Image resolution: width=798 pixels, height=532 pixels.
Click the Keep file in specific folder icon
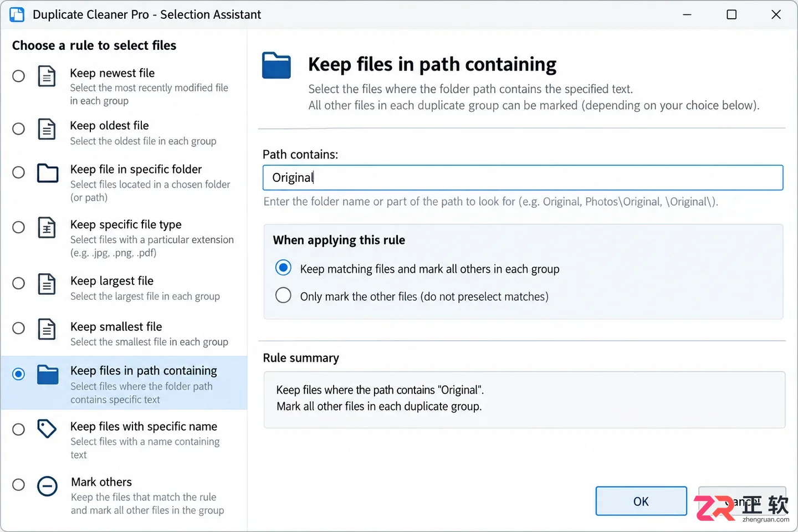48,173
